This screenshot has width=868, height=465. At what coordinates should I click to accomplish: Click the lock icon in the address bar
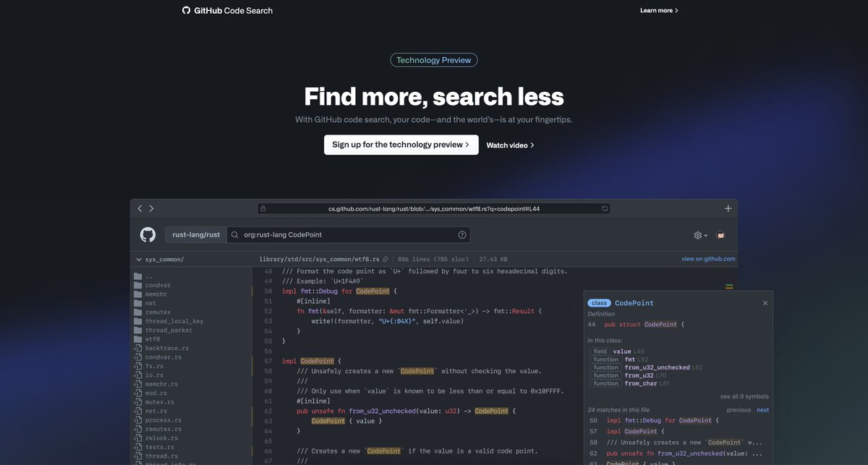pos(263,207)
